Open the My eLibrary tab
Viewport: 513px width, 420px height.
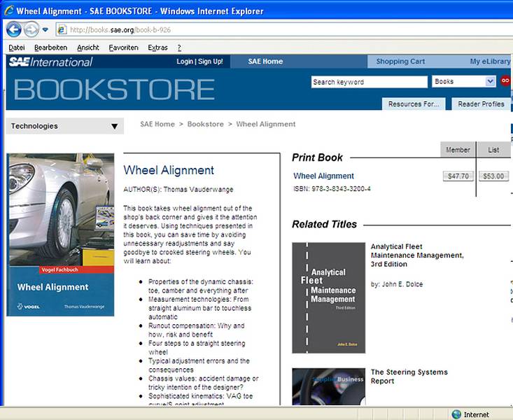coord(490,61)
